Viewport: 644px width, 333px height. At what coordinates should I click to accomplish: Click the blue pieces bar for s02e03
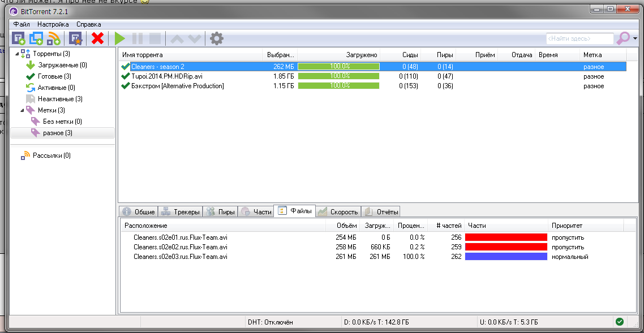pos(506,257)
